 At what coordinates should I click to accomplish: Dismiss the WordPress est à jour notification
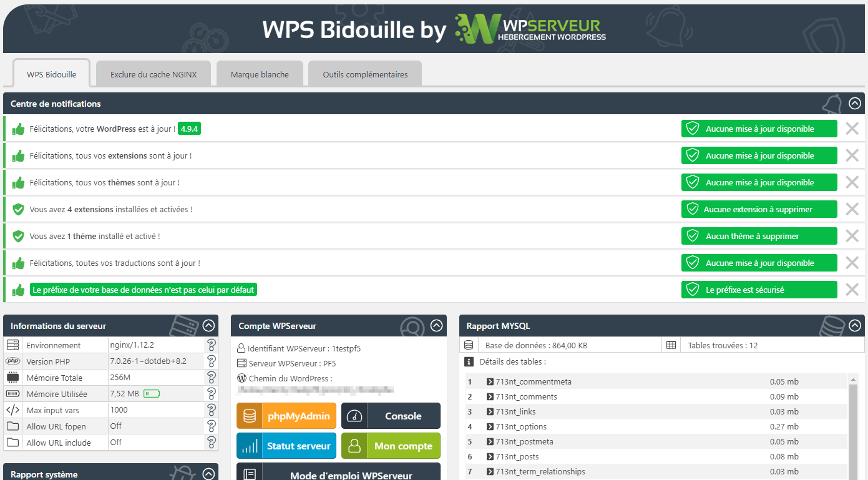[852, 129]
